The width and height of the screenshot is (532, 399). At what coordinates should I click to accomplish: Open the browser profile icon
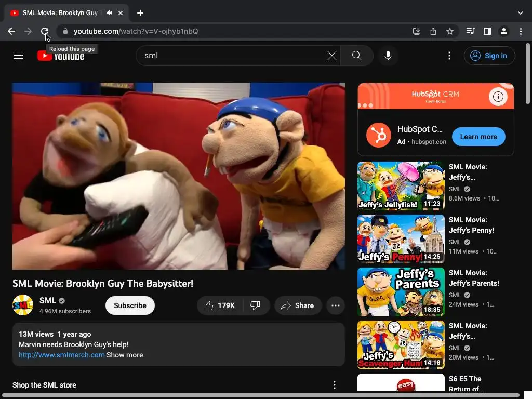pos(504,31)
